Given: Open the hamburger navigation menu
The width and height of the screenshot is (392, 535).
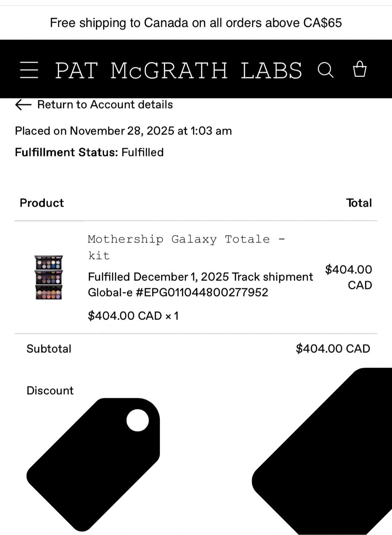Looking at the screenshot, I should click(x=29, y=70).
